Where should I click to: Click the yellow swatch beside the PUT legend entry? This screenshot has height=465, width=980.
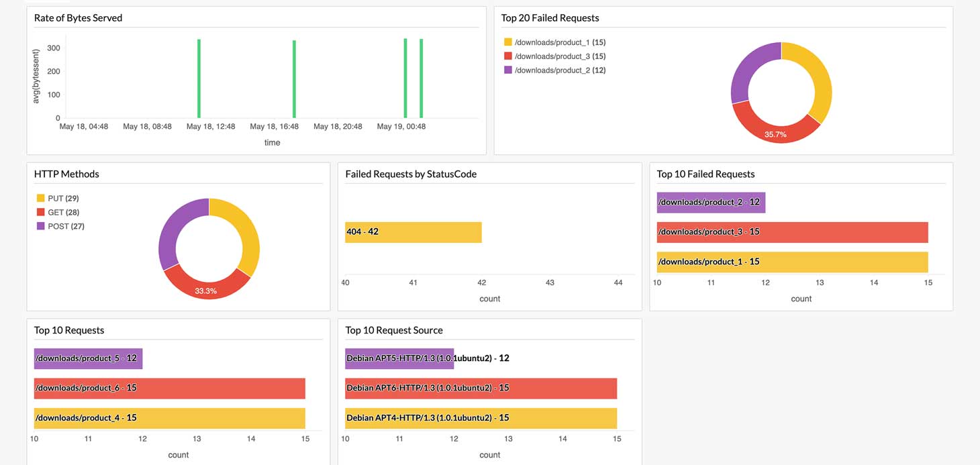[x=40, y=198]
